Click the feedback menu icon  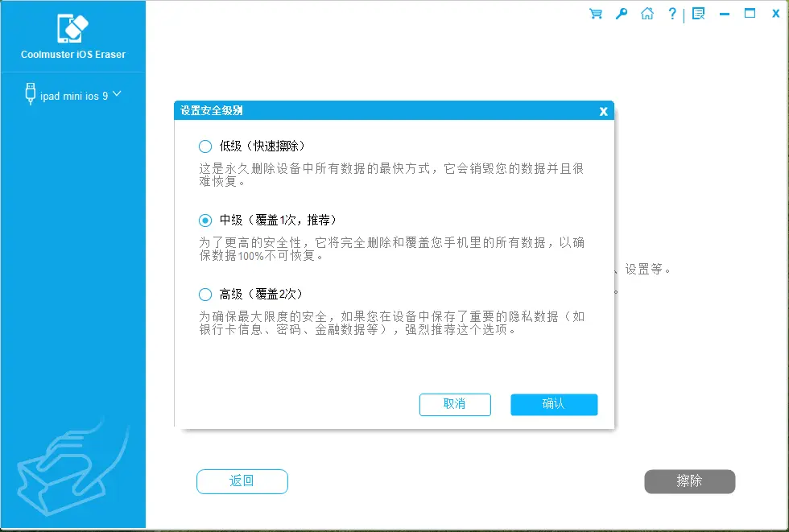pyautogui.click(x=698, y=14)
